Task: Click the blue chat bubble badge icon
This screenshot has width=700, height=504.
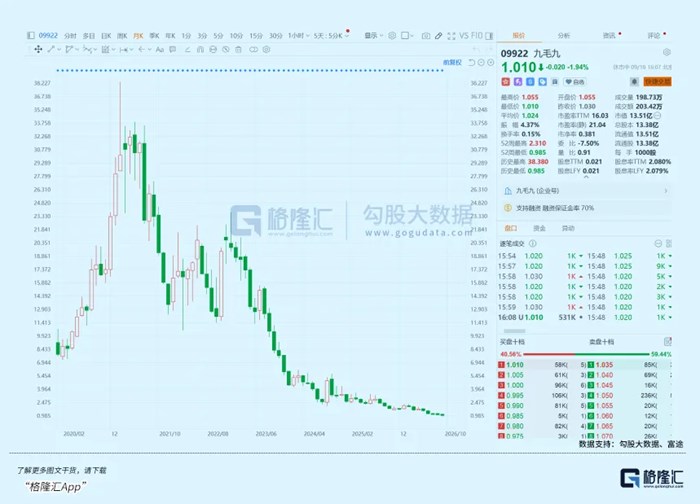Action: 542,82
